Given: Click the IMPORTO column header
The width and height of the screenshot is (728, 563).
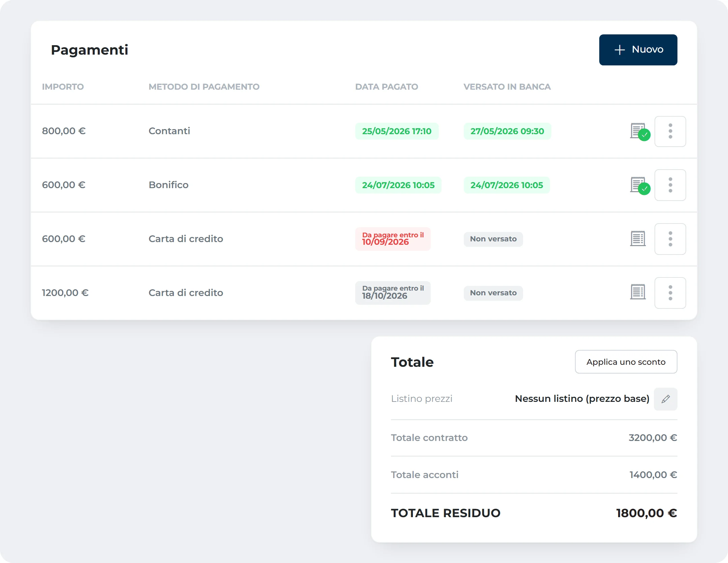Looking at the screenshot, I should pos(63,87).
